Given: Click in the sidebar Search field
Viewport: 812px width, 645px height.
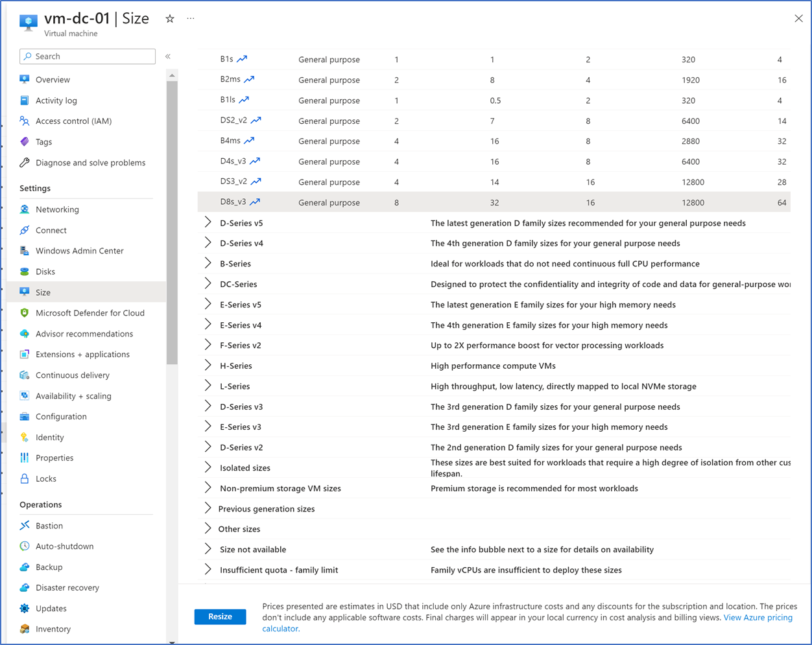Looking at the screenshot, I should click(88, 56).
